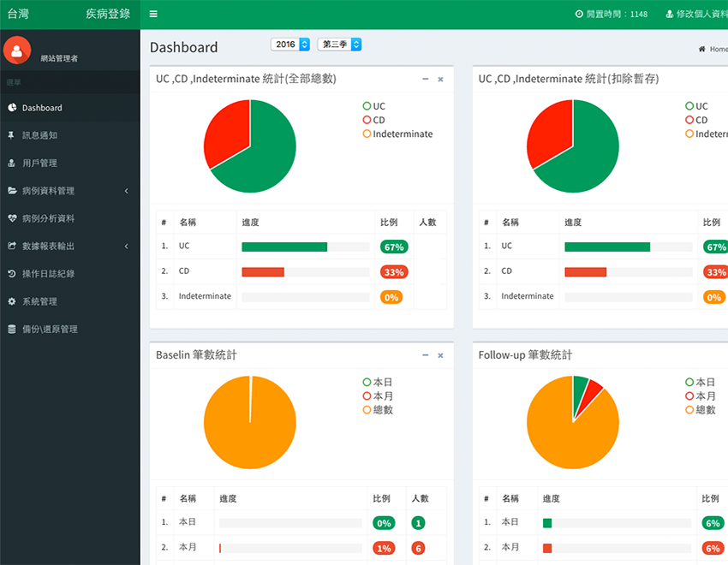
Task: Toggle 本日 legend in Baselin chart
Action: [378, 383]
